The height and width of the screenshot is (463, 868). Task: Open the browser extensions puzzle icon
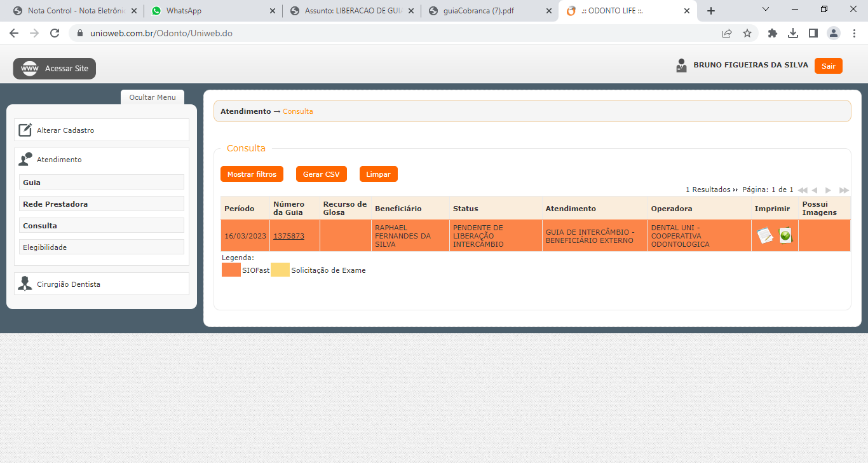pyautogui.click(x=773, y=33)
